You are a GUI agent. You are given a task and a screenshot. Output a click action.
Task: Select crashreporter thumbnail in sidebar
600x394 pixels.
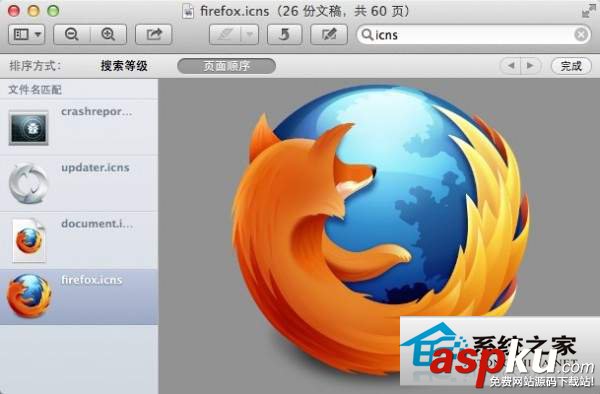point(28,128)
